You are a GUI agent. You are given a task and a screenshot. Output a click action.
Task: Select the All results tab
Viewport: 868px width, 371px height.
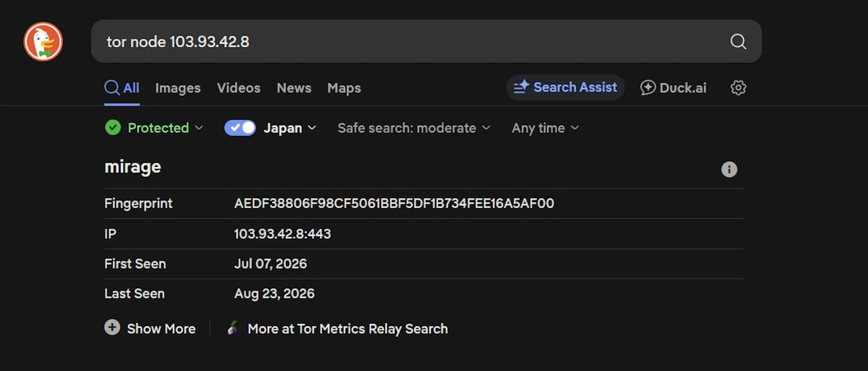click(x=122, y=88)
